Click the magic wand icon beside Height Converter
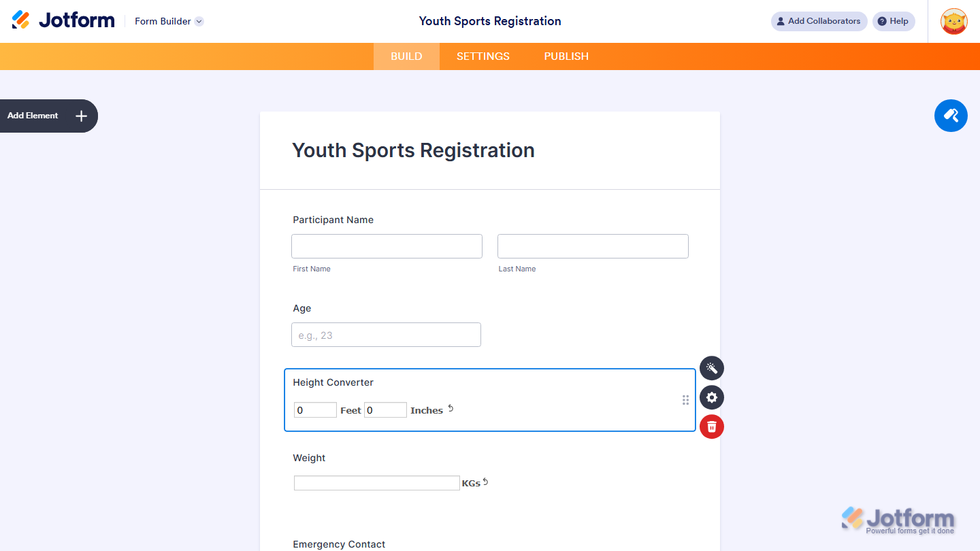 click(x=711, y=368)
